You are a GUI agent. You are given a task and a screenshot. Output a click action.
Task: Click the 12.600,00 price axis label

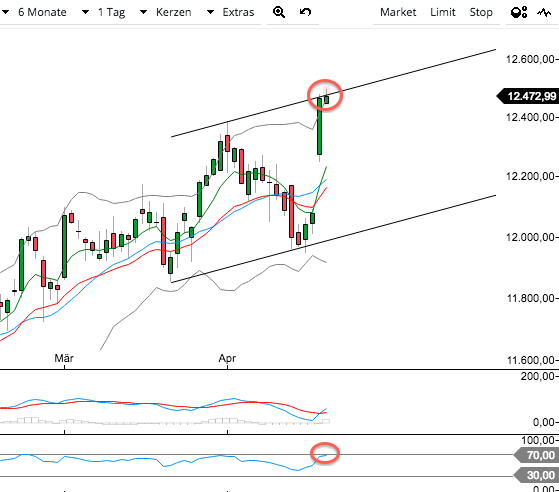[530, 59]
